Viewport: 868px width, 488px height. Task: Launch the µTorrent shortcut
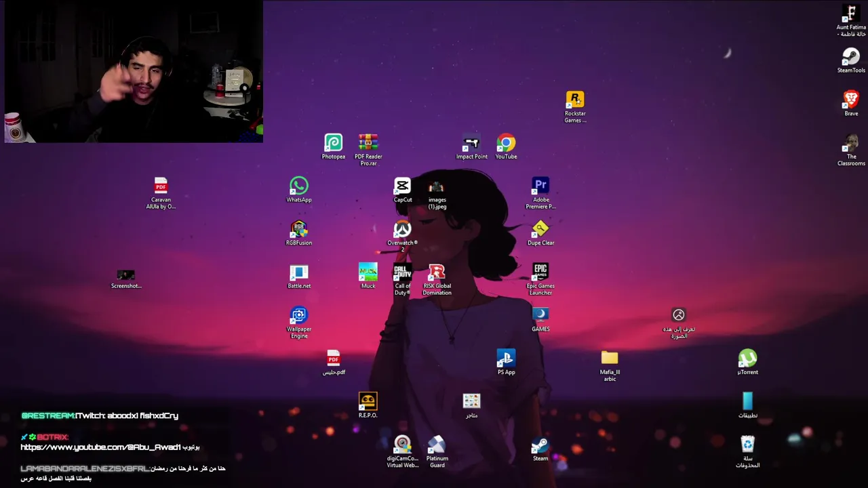747,363
